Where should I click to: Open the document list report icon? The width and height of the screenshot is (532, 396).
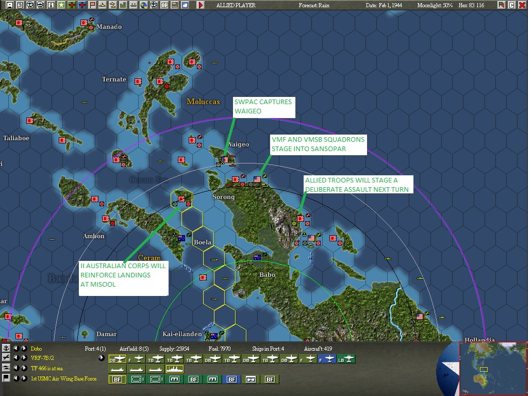20,5
